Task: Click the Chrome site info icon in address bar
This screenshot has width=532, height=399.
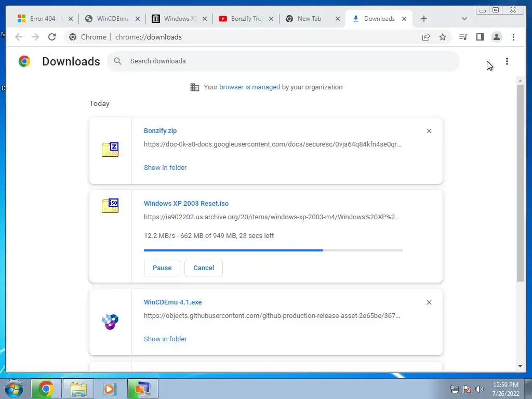Action: tap(73, 37)
